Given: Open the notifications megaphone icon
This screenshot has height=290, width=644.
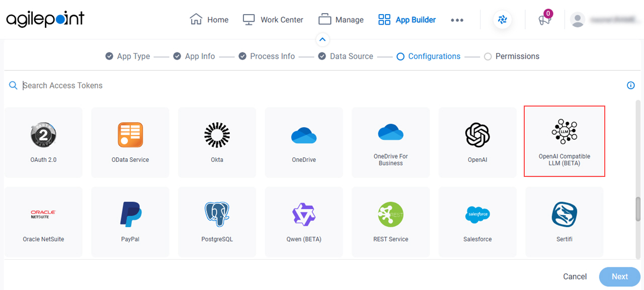Looking at the screenshot, I should click(544, 21).
